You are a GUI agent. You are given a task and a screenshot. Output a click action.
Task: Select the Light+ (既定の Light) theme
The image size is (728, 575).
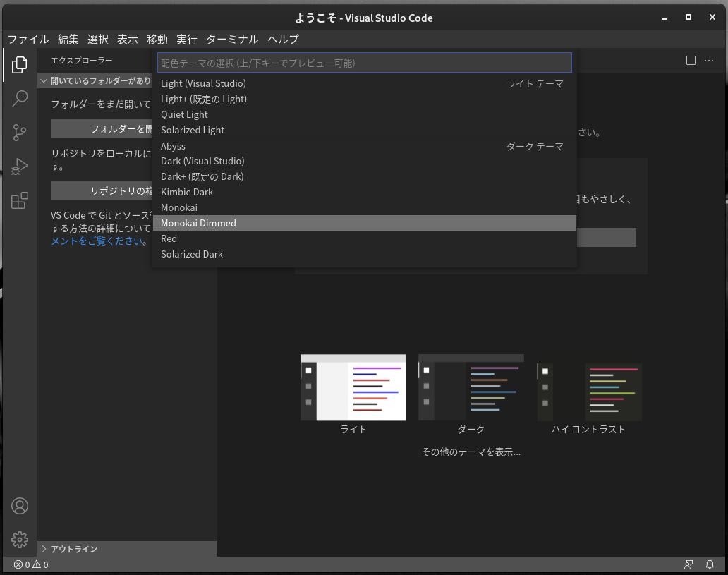pos(365,99)
